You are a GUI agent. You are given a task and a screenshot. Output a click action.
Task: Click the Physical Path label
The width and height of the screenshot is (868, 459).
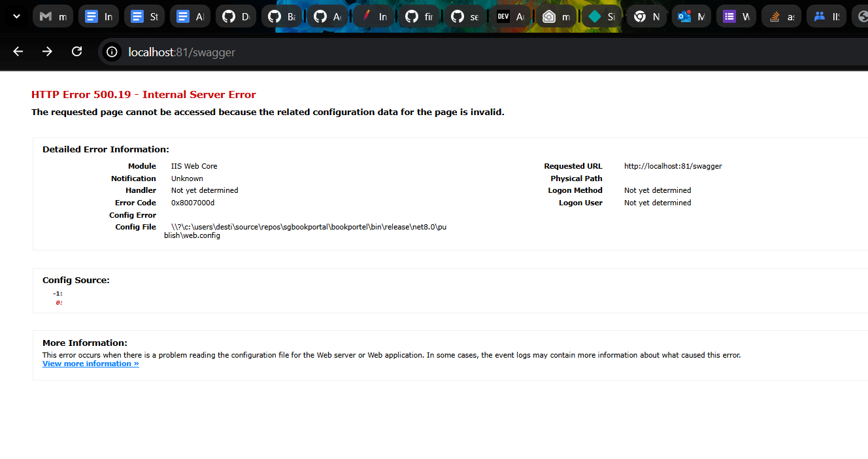click(576, 178)
